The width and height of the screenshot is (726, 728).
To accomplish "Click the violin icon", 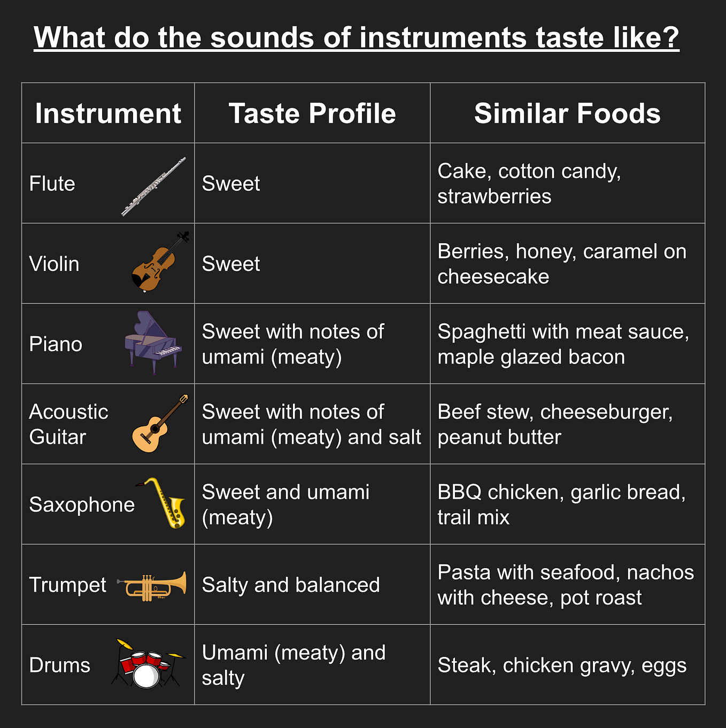I will (x=160, y=261).
